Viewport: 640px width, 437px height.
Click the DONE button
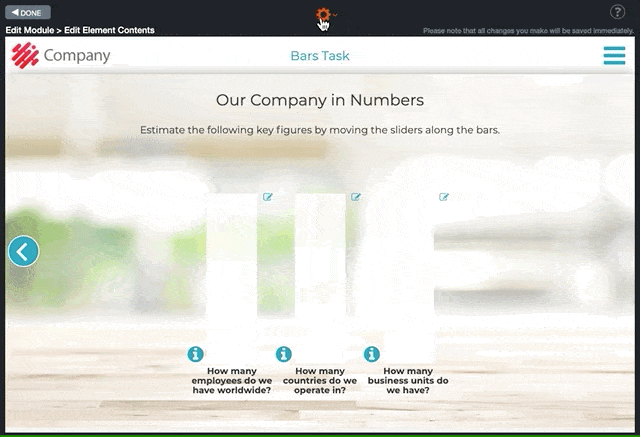(x=28, y=12)
